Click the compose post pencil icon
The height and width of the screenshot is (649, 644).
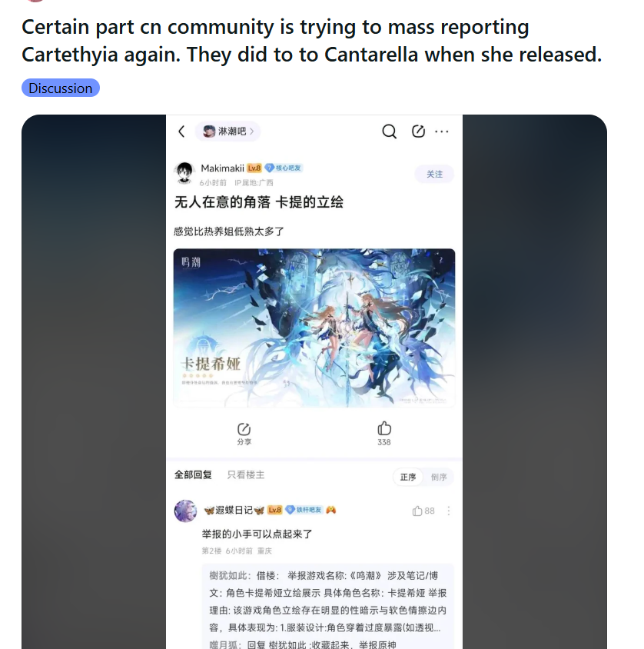tap(418, 131)
